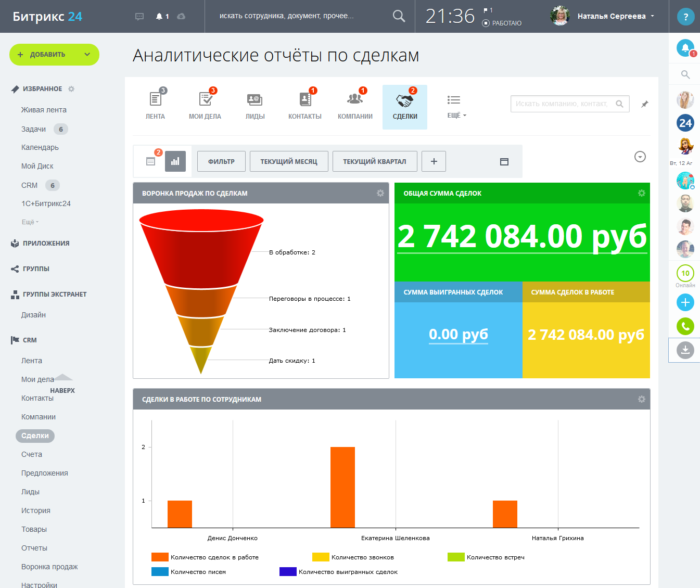The width and height of the screenshot is (700, 588).
Task: Toggle the chart analytics view button
Action: click(175, 161)
